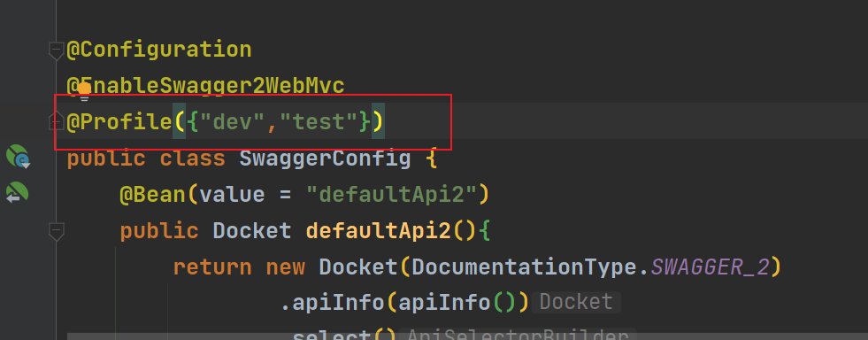Click the Spring class gutter icon beside SwaggerConfig

point(17,156)
